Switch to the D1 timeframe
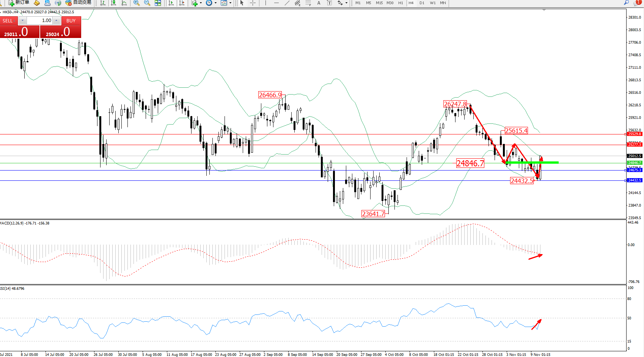The width and height of the screenshot is (644, 357). pos(422,3)
